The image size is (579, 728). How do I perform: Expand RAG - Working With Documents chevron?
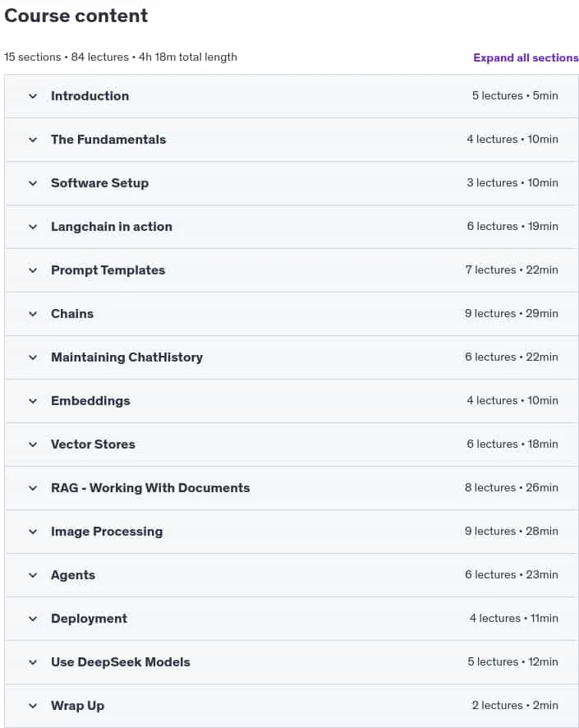click(33, 488)
